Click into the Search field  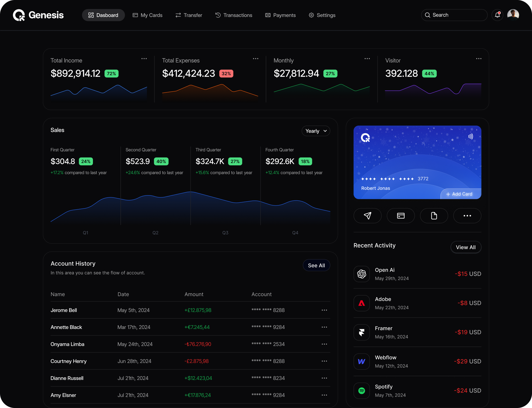coord(454,15)
